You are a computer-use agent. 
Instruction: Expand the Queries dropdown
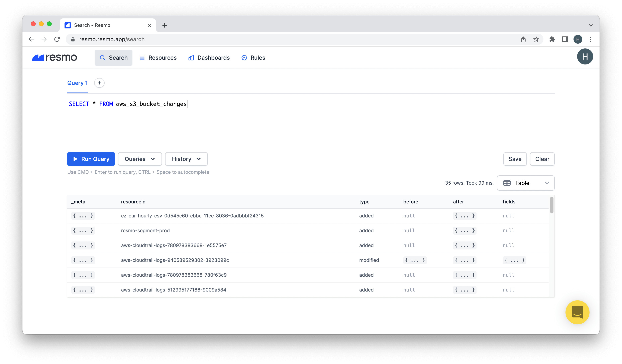(140, 159)
